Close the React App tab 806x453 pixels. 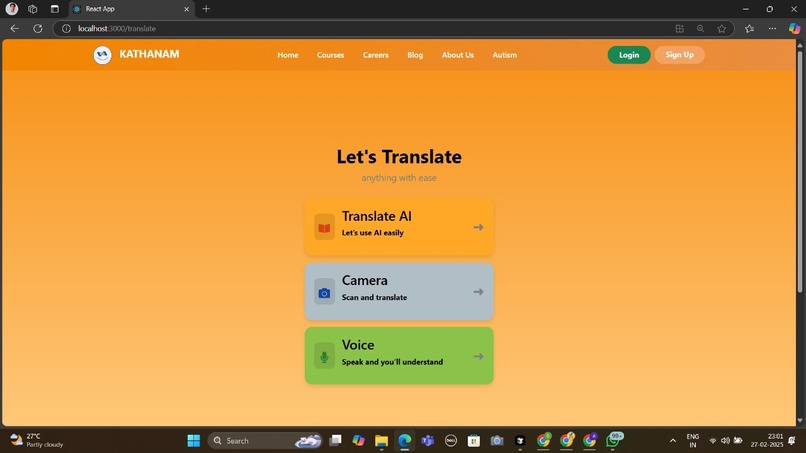[x=187, y=9]
